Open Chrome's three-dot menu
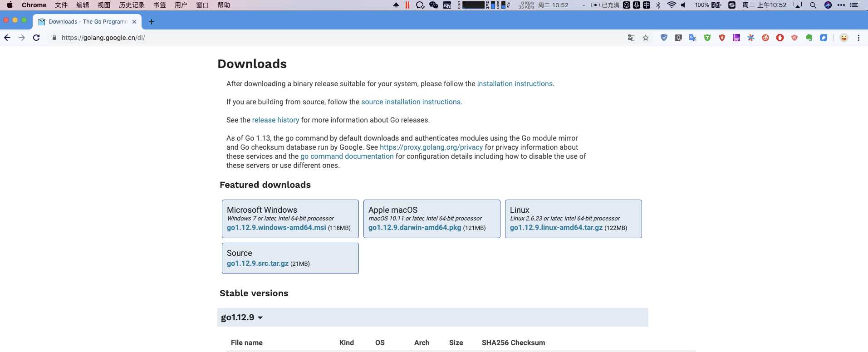Viewport: 868px width, 352px height. click(x=858, y=38)
